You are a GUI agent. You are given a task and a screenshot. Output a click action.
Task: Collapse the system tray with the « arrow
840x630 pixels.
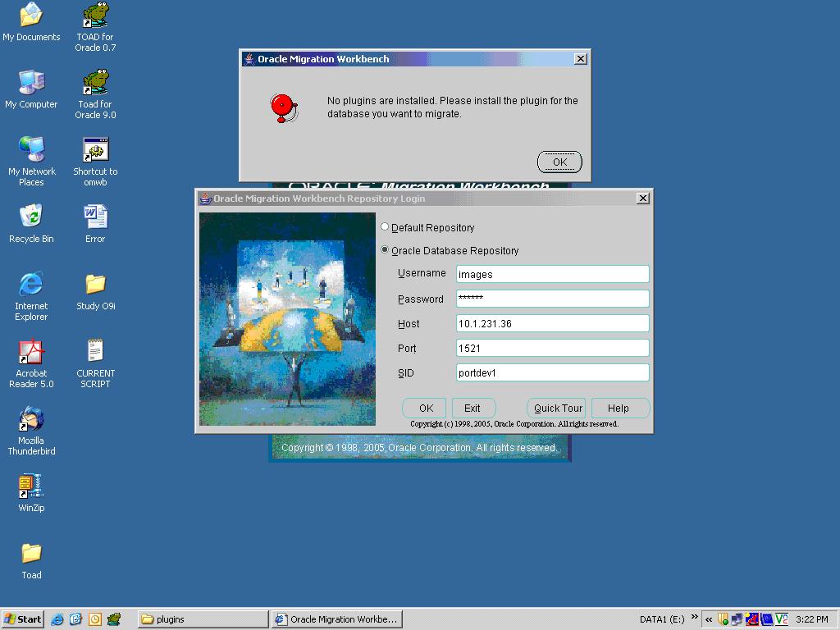(708, 619)
